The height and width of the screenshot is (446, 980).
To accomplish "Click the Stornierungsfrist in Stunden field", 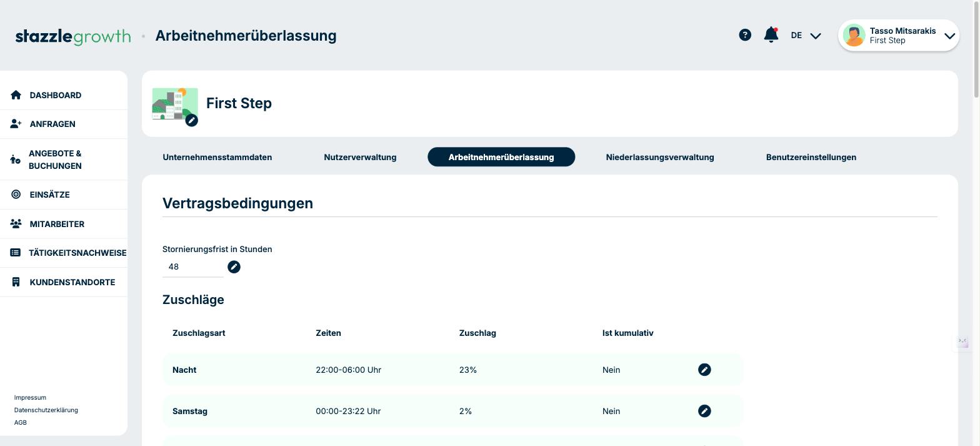I will click(x=192, y=267).
